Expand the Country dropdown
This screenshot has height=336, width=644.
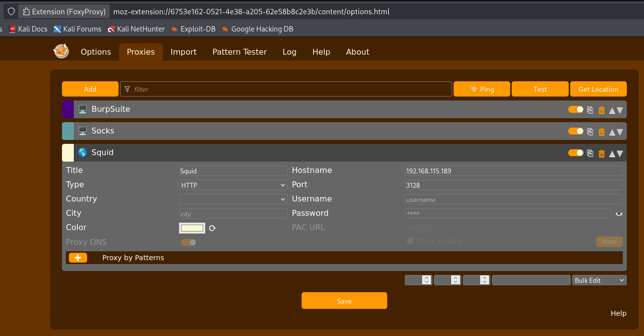(233, 200)
